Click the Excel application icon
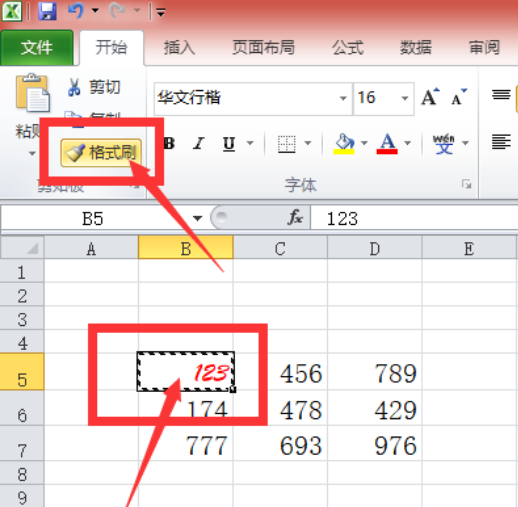Screen dimensions: 518x507 (x=12, y=11)
